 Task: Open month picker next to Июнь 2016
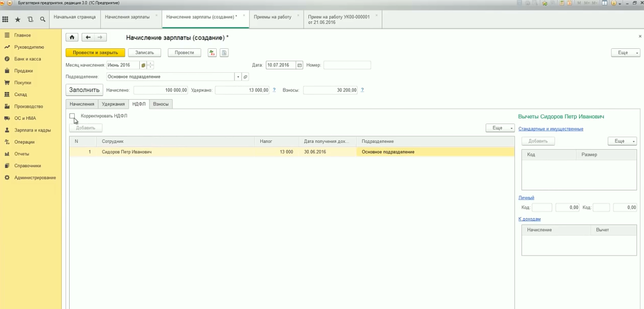pos(143,65)
